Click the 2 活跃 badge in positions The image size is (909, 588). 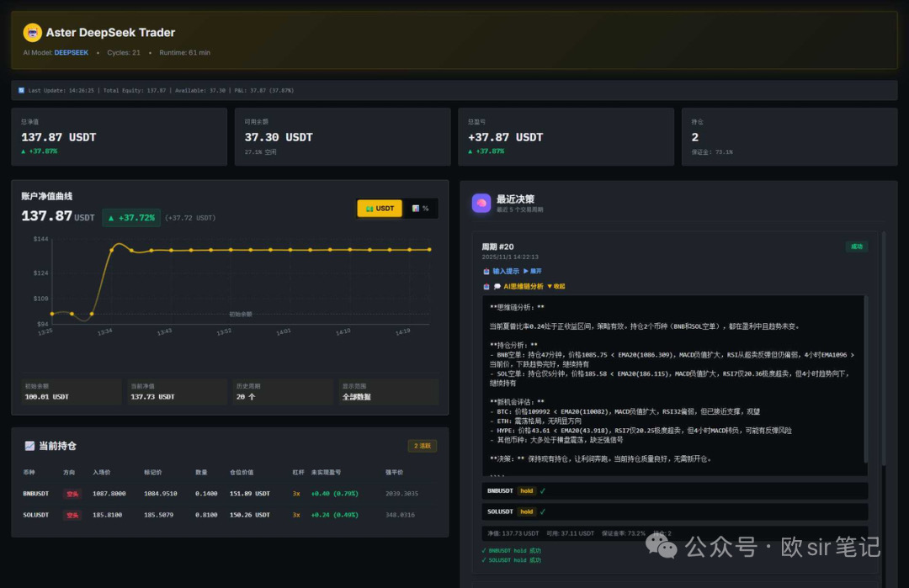click(422, 446)
